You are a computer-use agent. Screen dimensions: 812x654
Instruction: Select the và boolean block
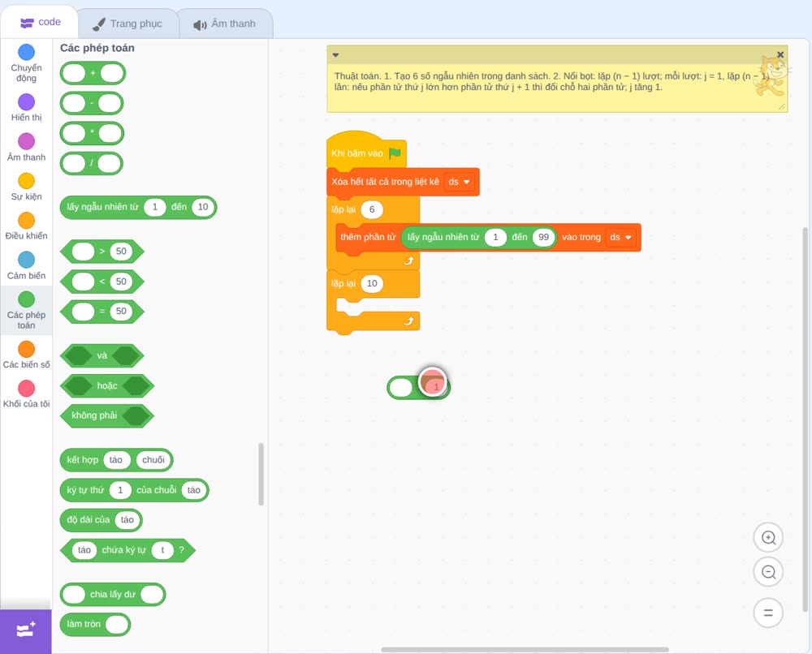click(102, 356)
